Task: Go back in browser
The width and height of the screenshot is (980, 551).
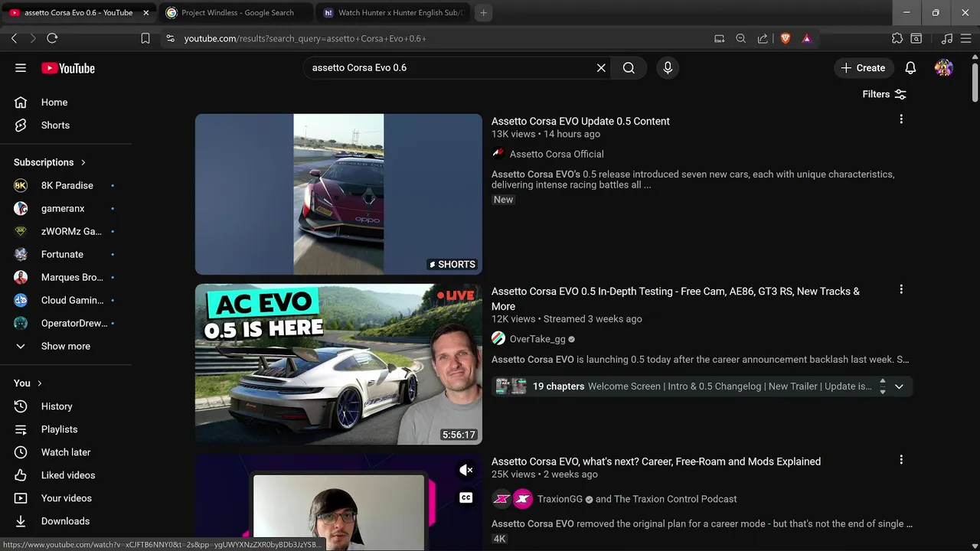Action: click(x=14, y=38)
